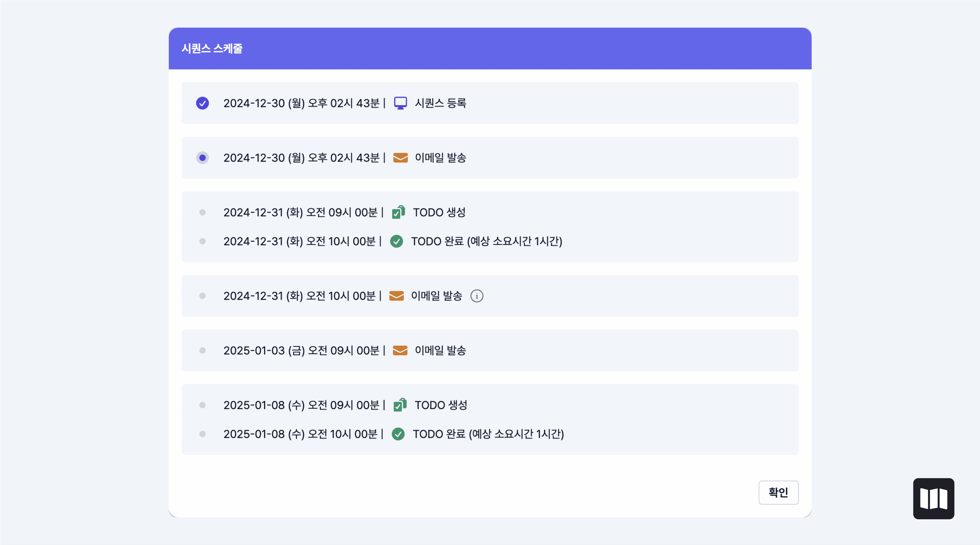Click date 2025-01-08 (수) 오전 09시 00분
980x545 pixels.
click(x=302, y=405)
